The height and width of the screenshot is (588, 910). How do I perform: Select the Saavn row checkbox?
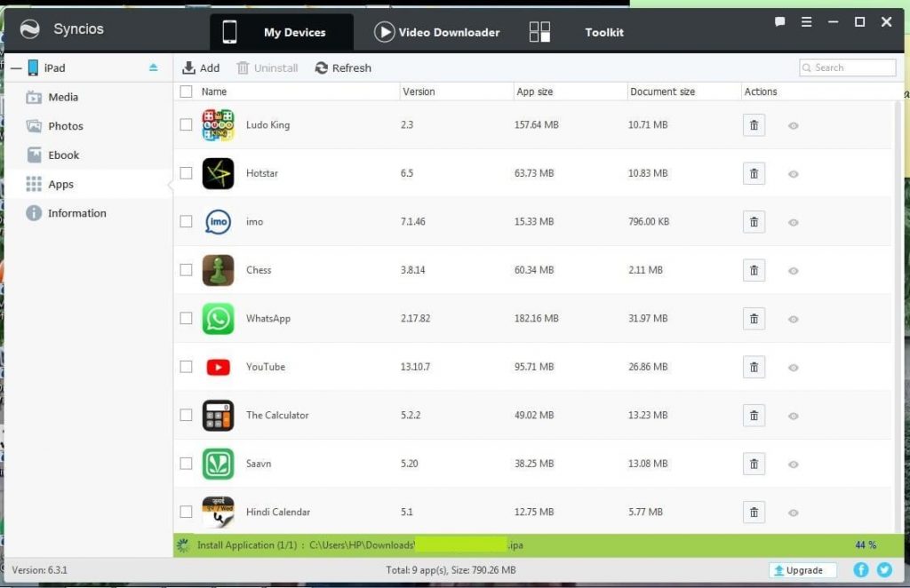coord(186,464)
